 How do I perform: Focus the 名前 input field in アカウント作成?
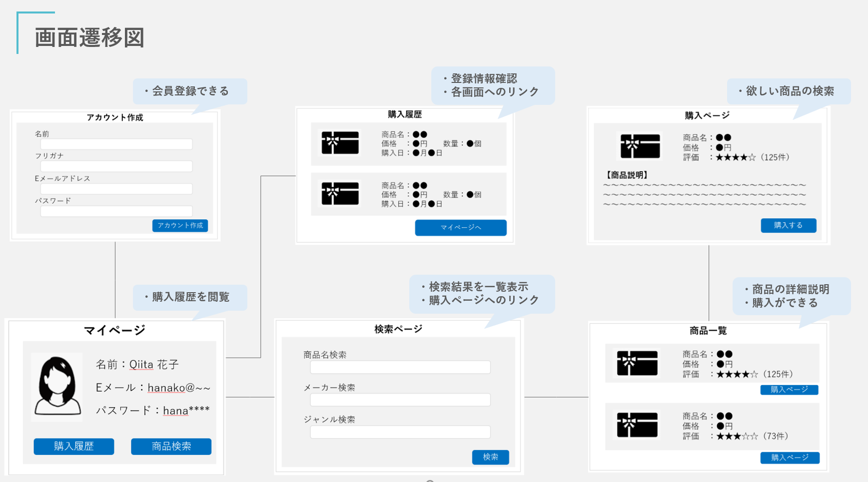pyautogui.click(x=116, y=144)
